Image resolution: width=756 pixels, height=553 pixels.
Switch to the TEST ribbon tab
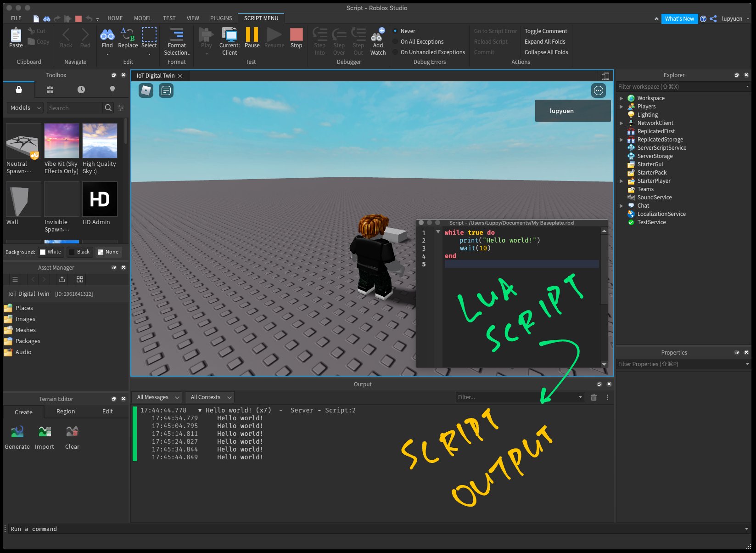coord(169,18)
